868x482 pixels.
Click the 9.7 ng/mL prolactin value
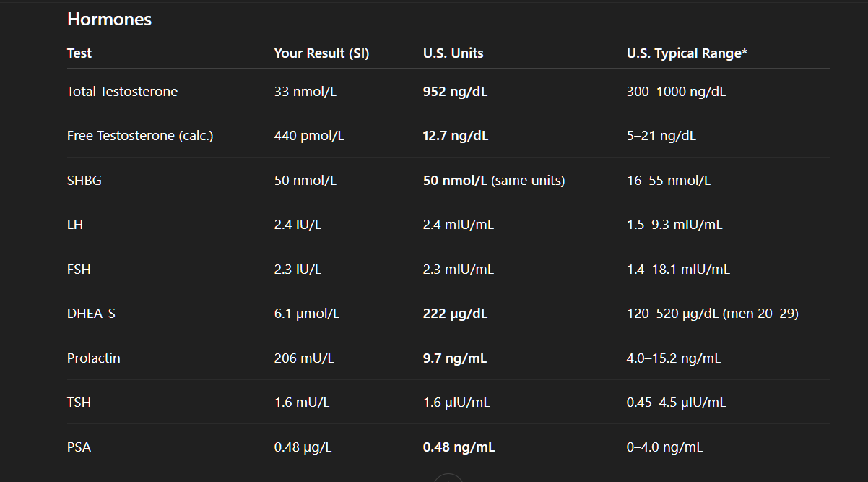coord(455,358)
